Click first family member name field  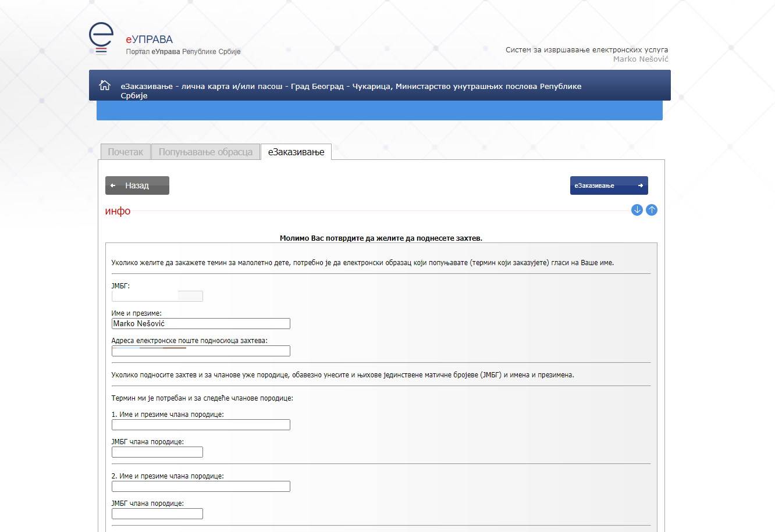(201, 425)
